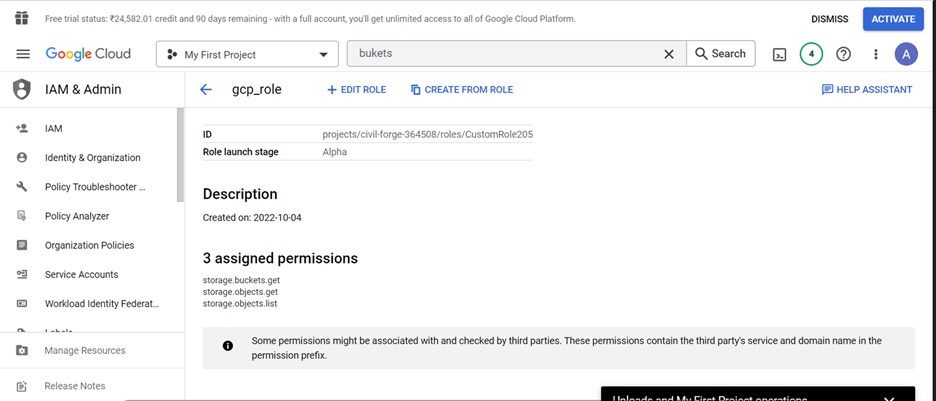Screen dimensions: 936x401
Task: Open Organization Policies in sidebar
Action: pyautogui.click(x=89, y=245)
